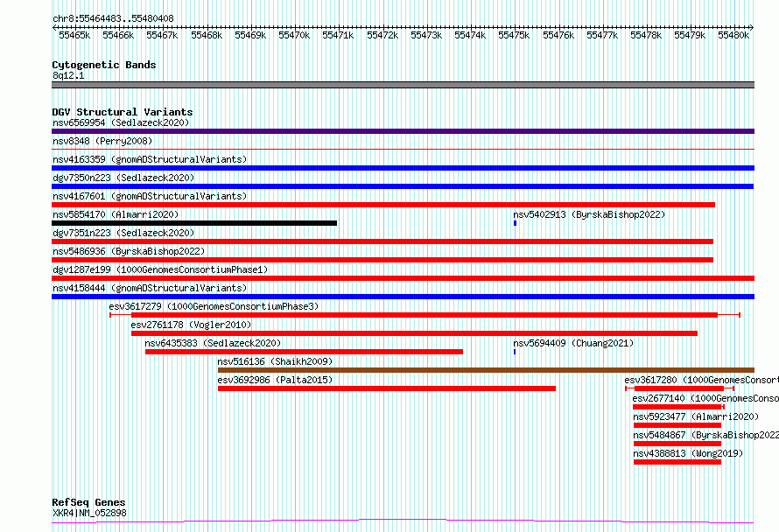Select the red nsv5923477 variant bar
Image resolution: width=779 pixels, height=532 pixels.
click(677, 425)
